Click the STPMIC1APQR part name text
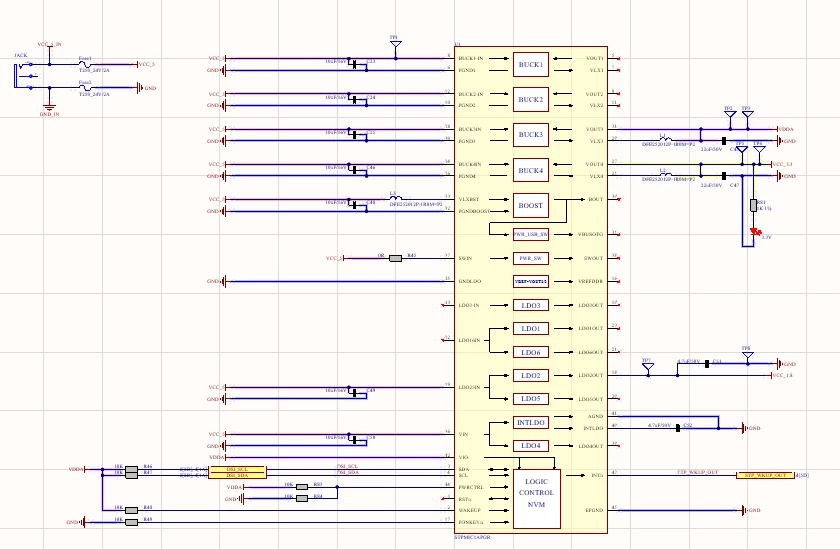This screenshot has height=549, width=840. click(x=472, y=537)
